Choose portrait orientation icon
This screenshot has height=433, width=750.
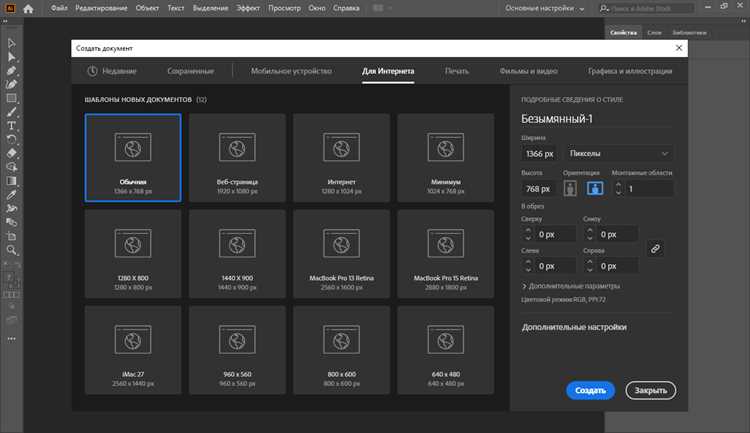click(x=570, y=188)
